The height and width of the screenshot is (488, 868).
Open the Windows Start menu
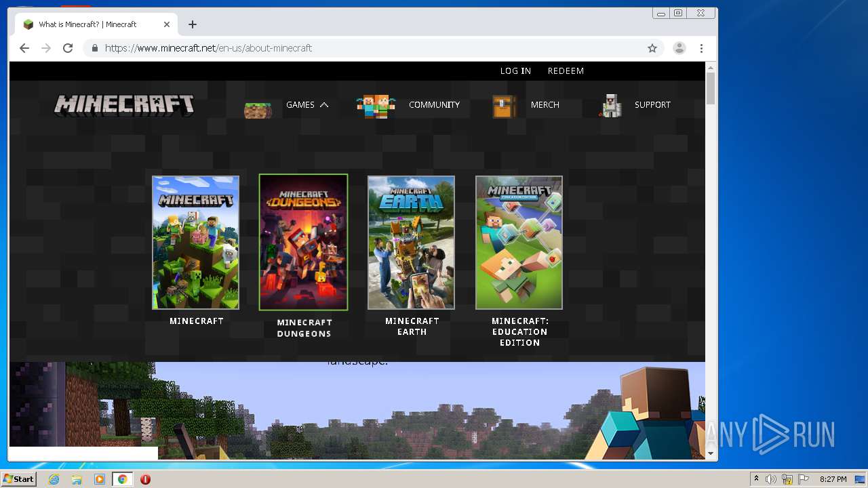19,479
